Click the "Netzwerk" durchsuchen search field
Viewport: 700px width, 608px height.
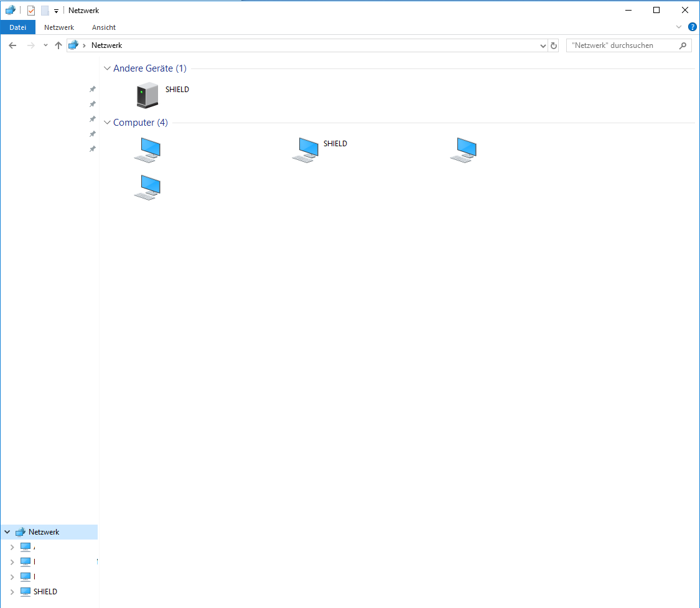tap(628, 45)
